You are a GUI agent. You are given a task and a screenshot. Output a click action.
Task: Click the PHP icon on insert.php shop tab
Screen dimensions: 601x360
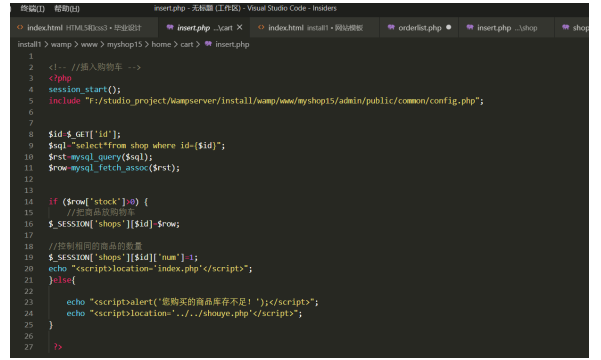click(x=470, y=27)
